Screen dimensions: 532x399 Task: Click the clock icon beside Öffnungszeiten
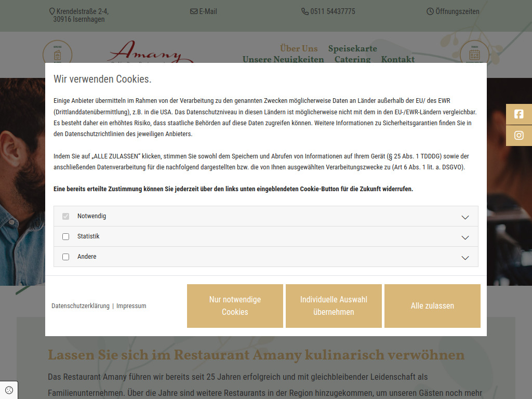pos(430,11)
